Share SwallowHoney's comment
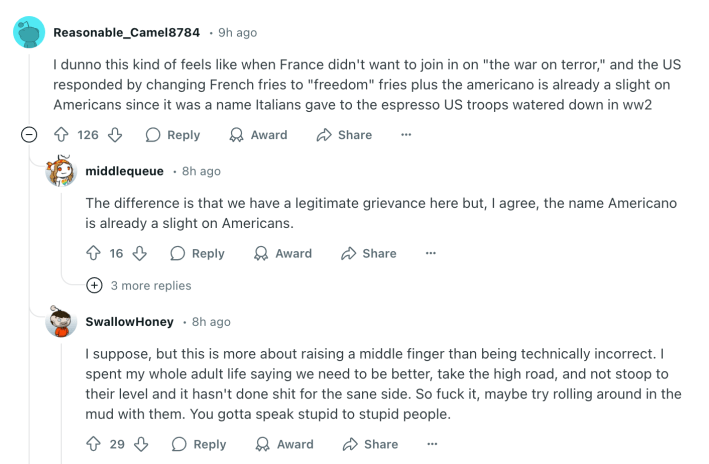Screen dimensions: 709x464 point(370,444)
